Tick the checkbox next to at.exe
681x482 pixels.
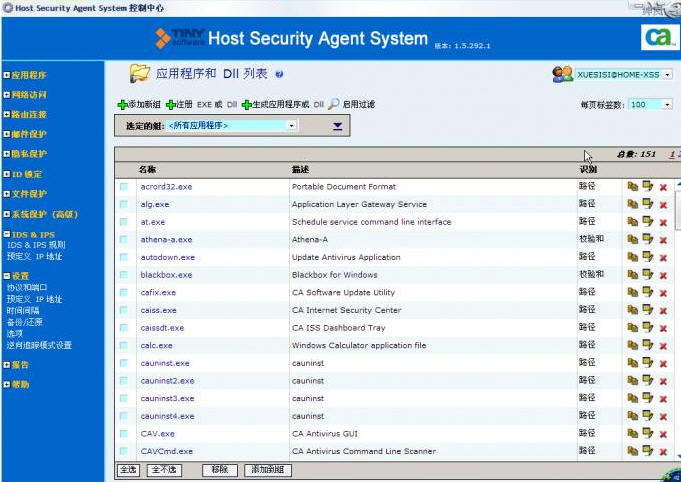click(124, 222)
